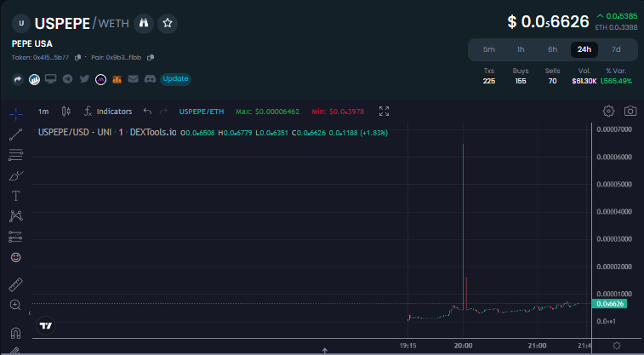Copy the Pair address 0x9b3..f1bb
The image size is (644, 355).
151,58
